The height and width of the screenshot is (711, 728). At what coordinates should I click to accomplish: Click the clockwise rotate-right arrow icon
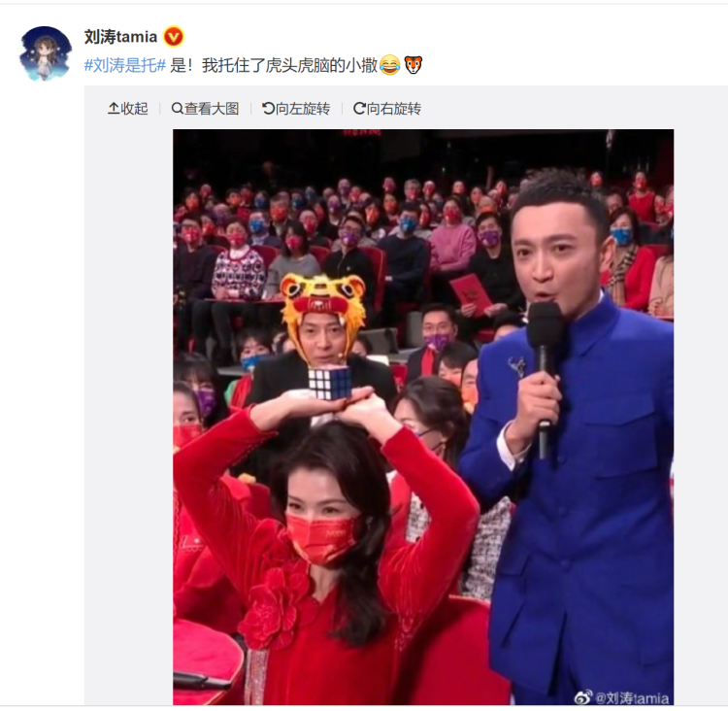pos(359,109)
